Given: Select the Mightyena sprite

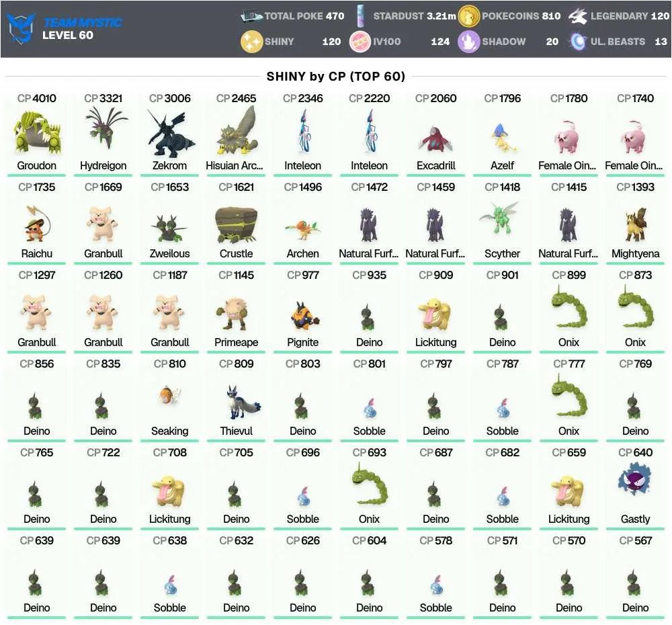Looking at the screenshot, I should tap(635, 224).
